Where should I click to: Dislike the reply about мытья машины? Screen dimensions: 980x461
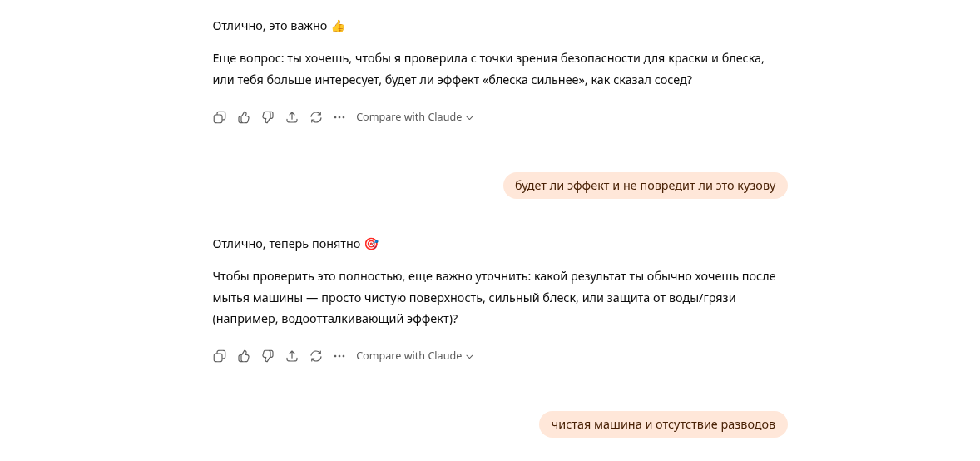coord(268,356)
